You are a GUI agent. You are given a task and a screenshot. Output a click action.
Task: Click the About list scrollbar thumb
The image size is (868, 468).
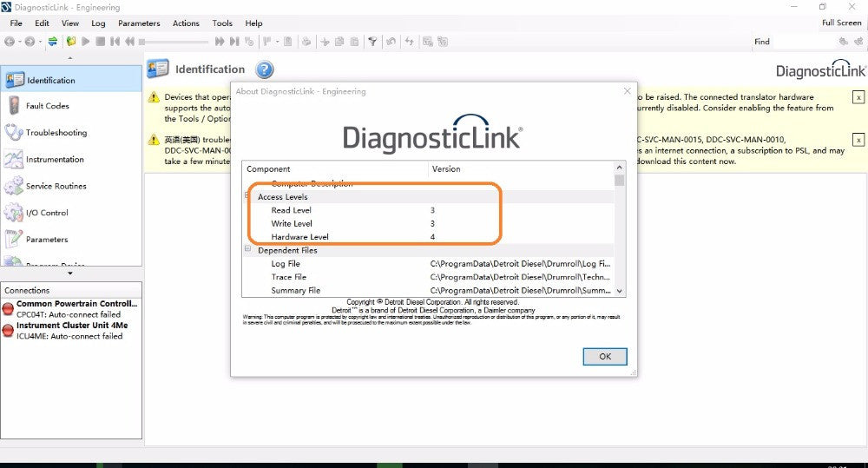tap(620, 180)
